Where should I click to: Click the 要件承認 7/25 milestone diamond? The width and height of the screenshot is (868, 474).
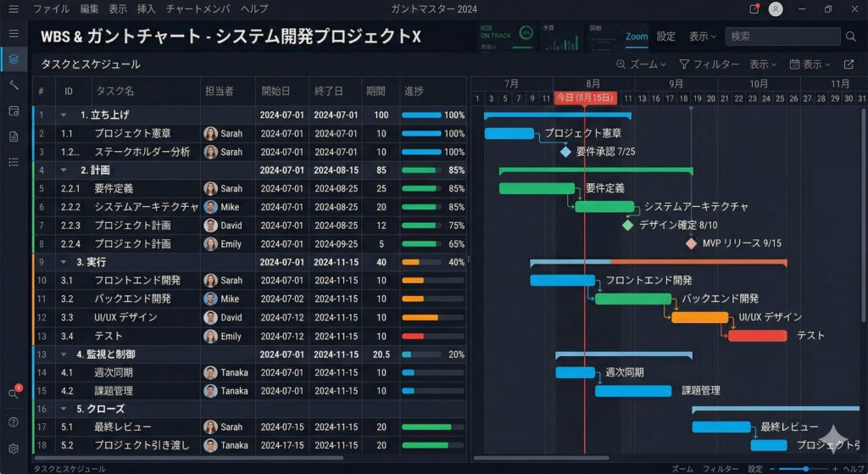point(565,152)
